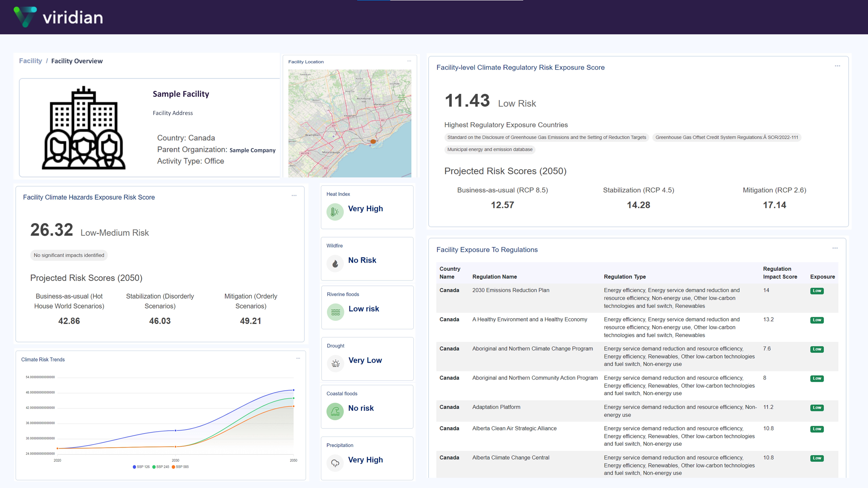Image resolution: width=868 pixels, height=488 pixels.
Task: Click the 2030 point on SSP 126 line
Action: pos(176,430)
